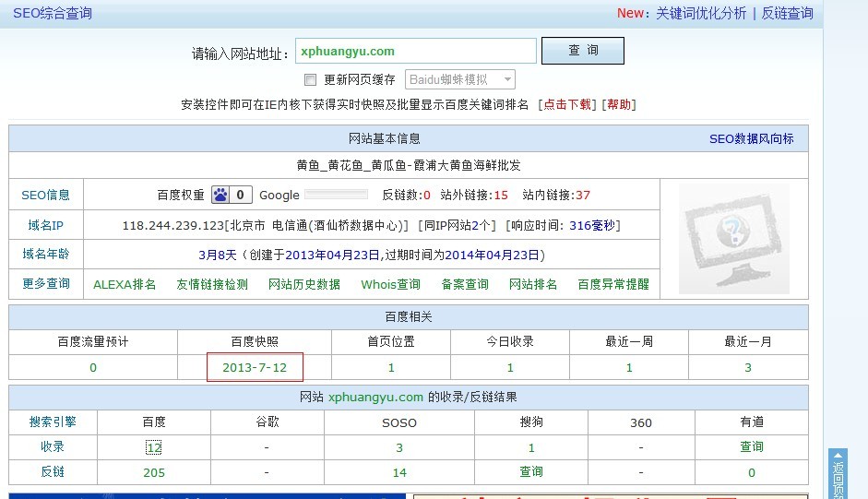The width and height of the screenshot is (868, 499).
Task: Click 最近一月 value 3
Action: click(748, 368)
